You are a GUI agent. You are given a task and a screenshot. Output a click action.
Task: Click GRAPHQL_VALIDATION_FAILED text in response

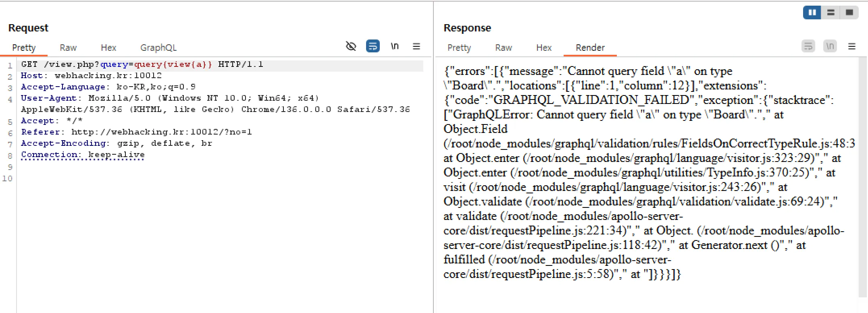[x=591, y=100]
